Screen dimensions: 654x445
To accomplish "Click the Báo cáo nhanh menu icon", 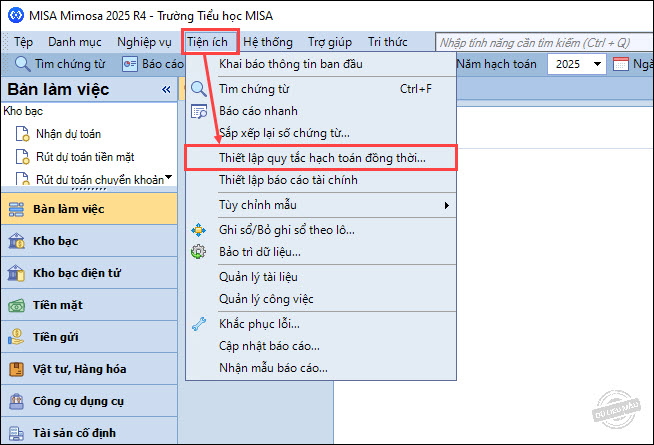I will tap(199, 111).
